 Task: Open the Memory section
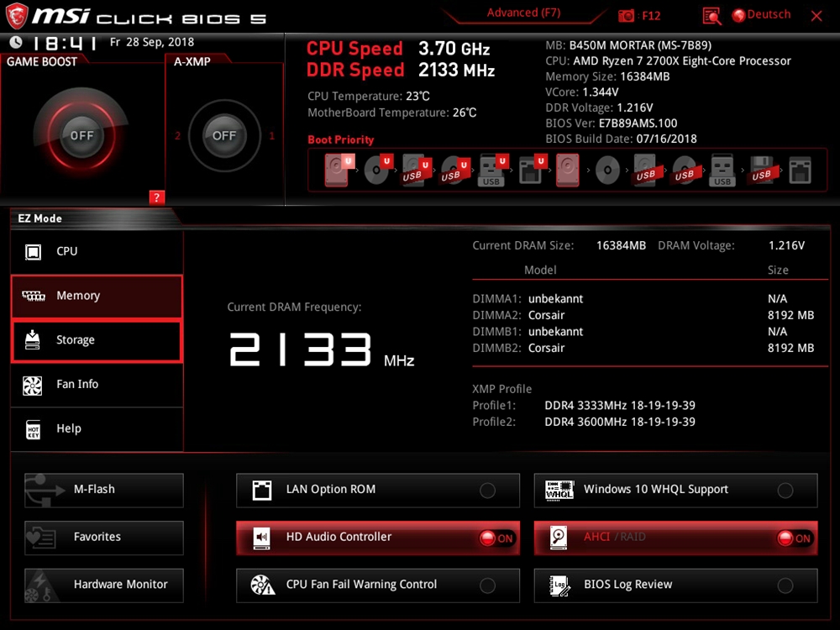click(x=97, y=296)
